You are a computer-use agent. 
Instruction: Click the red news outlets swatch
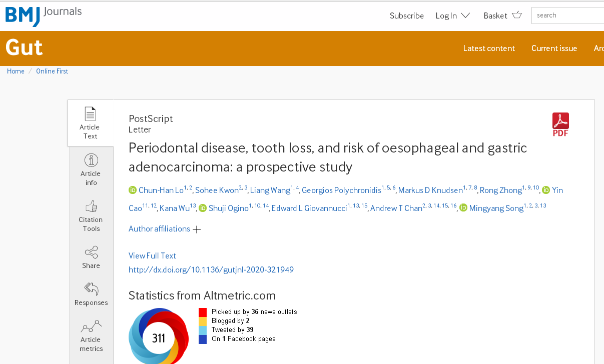(203, 312)
